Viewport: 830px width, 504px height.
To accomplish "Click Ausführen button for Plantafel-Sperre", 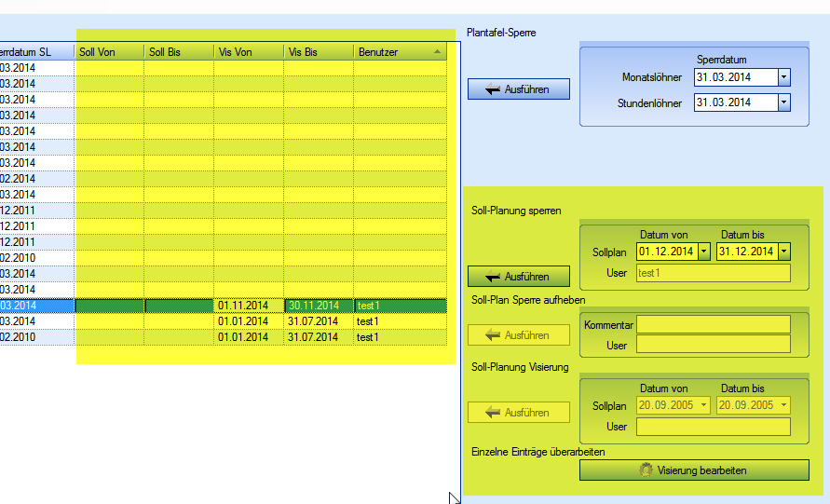I will coord(519,89).
